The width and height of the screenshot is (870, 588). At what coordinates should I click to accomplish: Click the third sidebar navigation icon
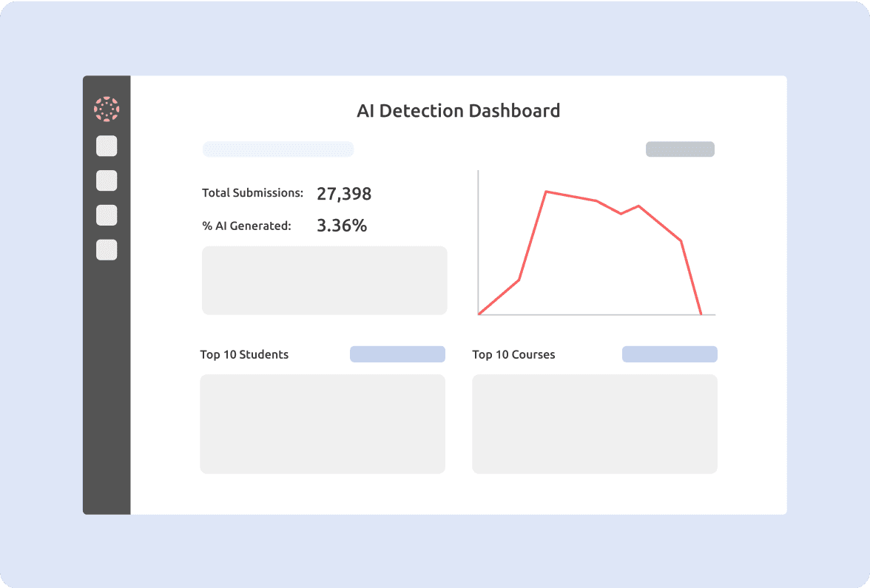coord(107,215)
